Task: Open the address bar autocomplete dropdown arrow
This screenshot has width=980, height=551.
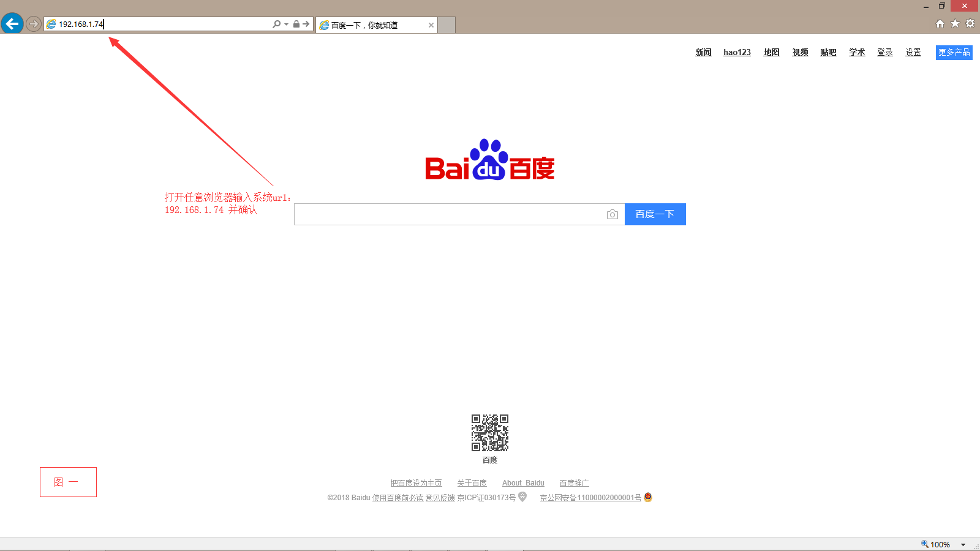Action: pyautogui.click(x=286, y=24)
